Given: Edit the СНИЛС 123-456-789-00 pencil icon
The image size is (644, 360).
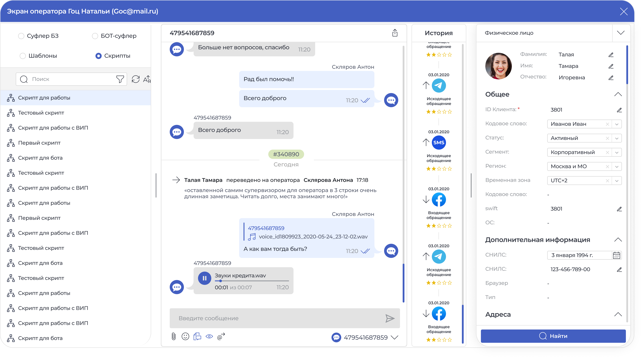Looking at the screenshot, I should (619, 270).
